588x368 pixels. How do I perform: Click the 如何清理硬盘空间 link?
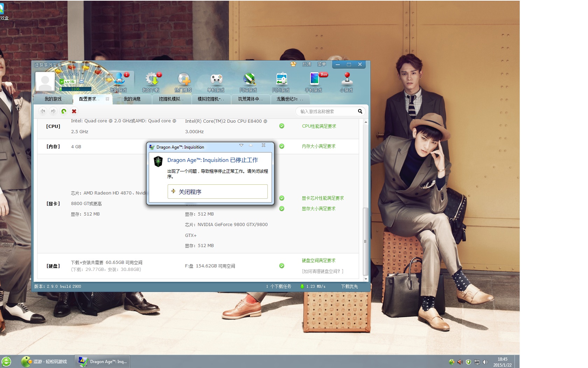pos(323,271)
